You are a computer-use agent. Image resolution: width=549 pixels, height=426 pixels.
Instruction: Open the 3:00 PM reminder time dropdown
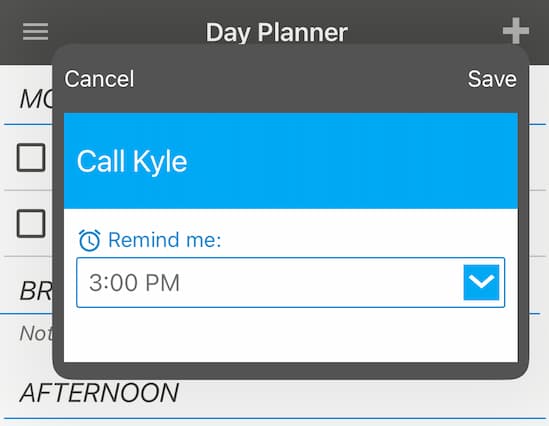click(291, 282)
